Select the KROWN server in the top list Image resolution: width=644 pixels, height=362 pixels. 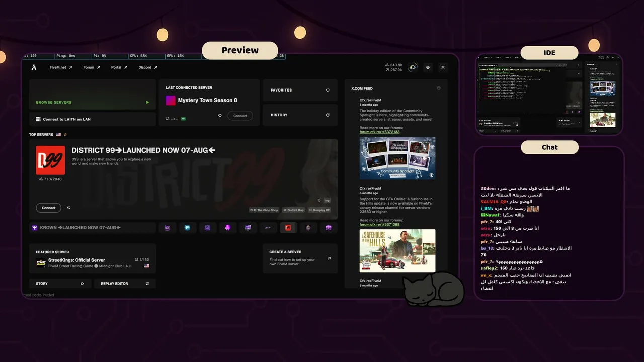[93, 228]
